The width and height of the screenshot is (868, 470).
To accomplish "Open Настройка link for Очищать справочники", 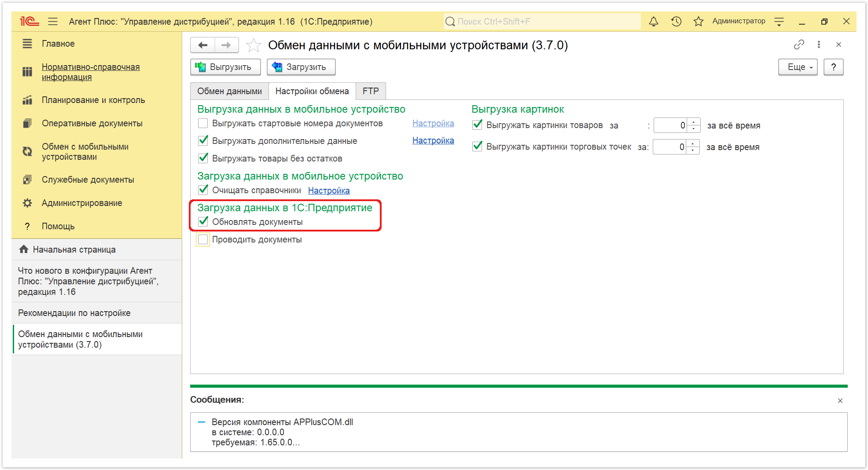I will [x=329, y=191].
